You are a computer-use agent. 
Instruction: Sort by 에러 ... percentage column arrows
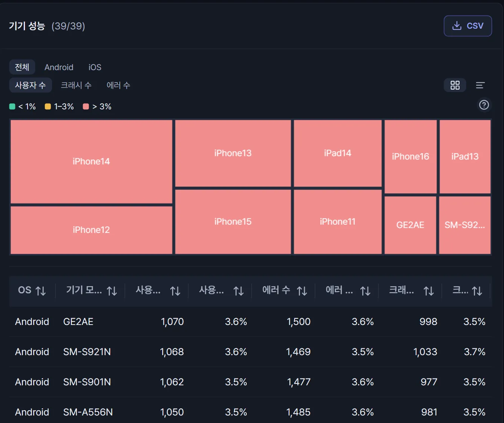pyautogui.click(x=365, y=291)
